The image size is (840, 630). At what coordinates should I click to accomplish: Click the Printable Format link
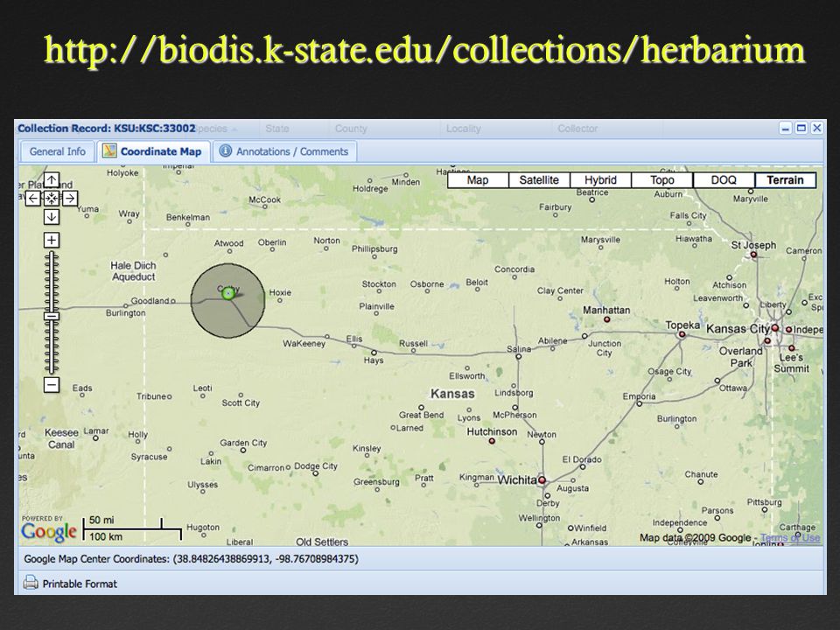click(x=80, y=584)
